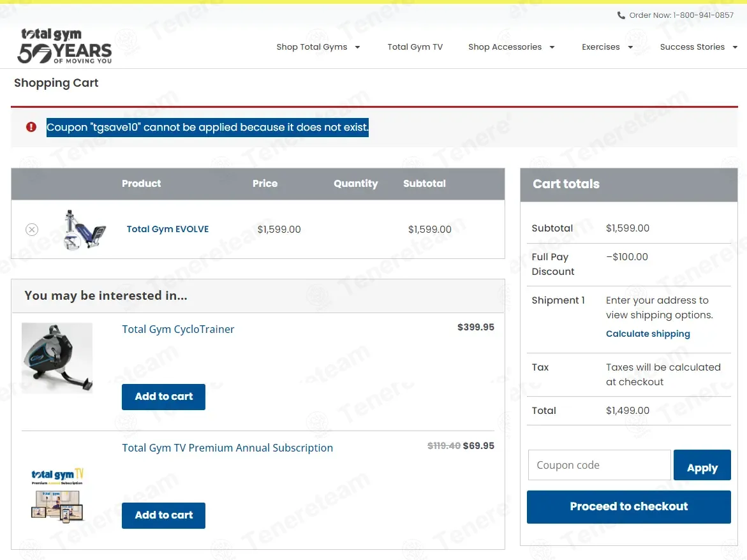Click the Quantity column header
This screenshot has width=747, height=560.
[x=356, y=184]
